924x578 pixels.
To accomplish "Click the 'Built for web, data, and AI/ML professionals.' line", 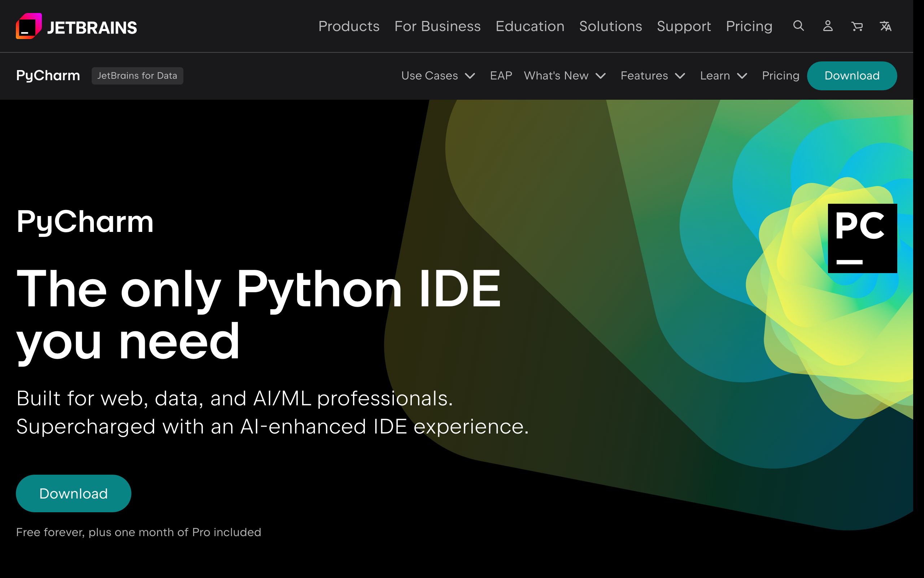I will tap(235, 398).
